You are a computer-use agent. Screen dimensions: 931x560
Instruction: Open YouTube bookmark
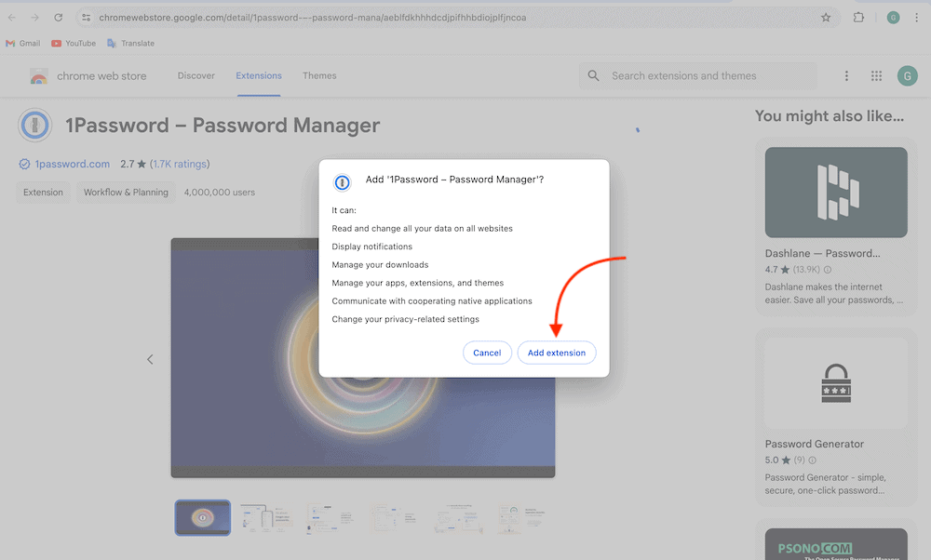74,44
